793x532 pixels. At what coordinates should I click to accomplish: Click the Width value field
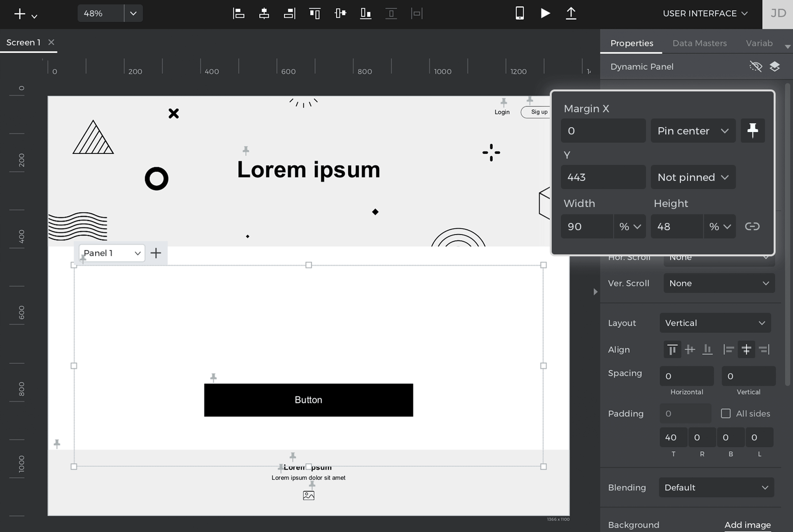(587, 226)
